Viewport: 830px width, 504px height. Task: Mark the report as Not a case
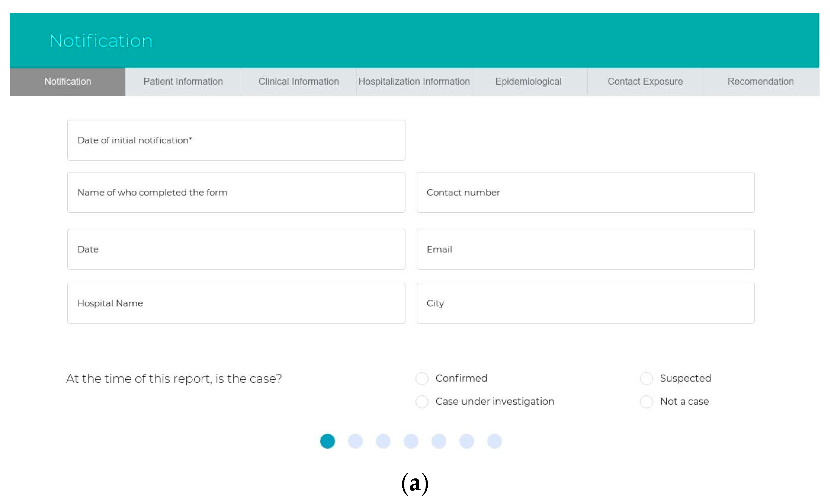coord(646,402)
